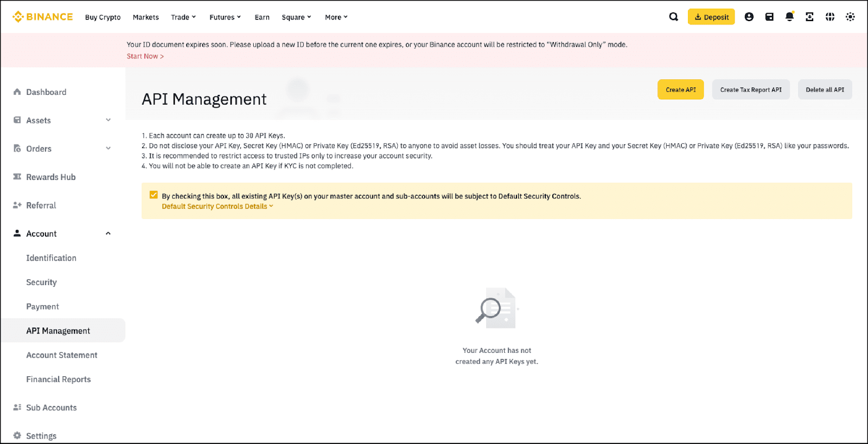
Task: Select Identification under Account
Action: coord(52,258)
